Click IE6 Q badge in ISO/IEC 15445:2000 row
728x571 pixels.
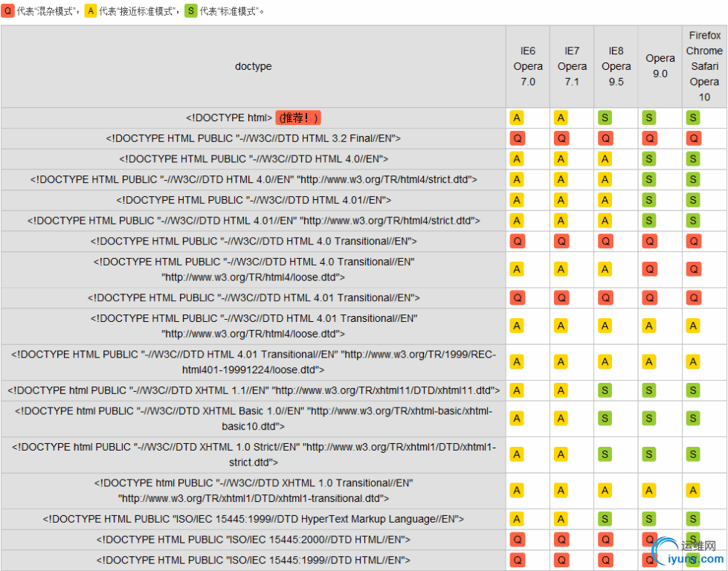pyautogui.click(x=517, y=540)
